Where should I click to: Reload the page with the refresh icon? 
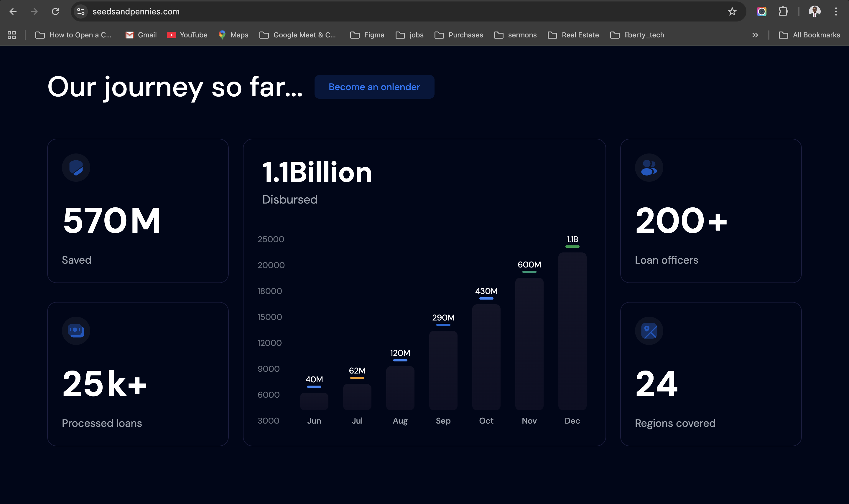click(55, 11)
